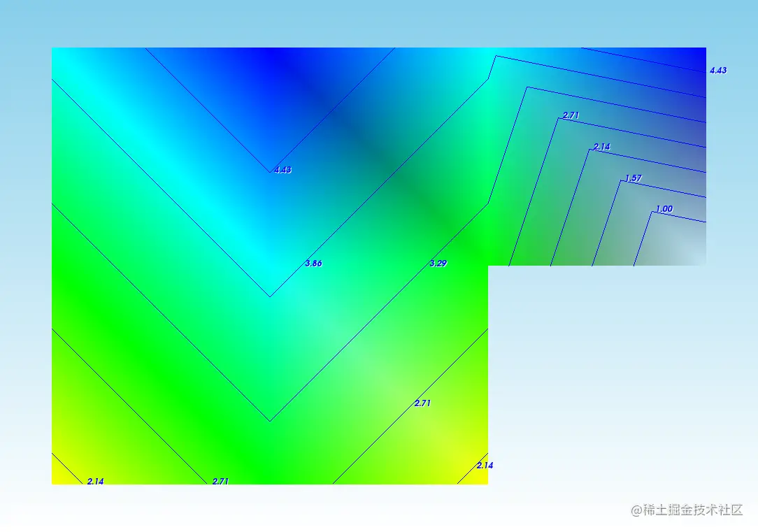Select the 2.71 label on the diagonal contour below the 3.29 label
Image resolution: width=758 pixels, height=532 pixels.
tap(422, 403)
